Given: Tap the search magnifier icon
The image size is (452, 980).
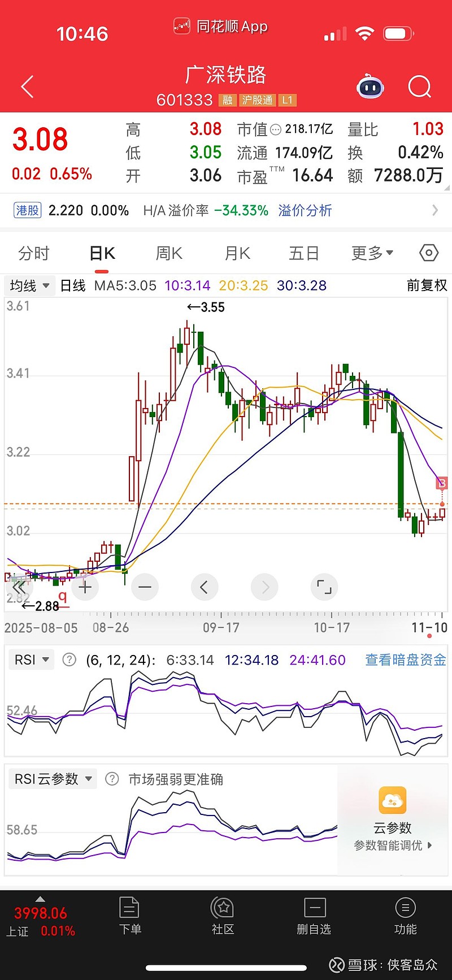Looking at the screenshot, I should (419, 87).
